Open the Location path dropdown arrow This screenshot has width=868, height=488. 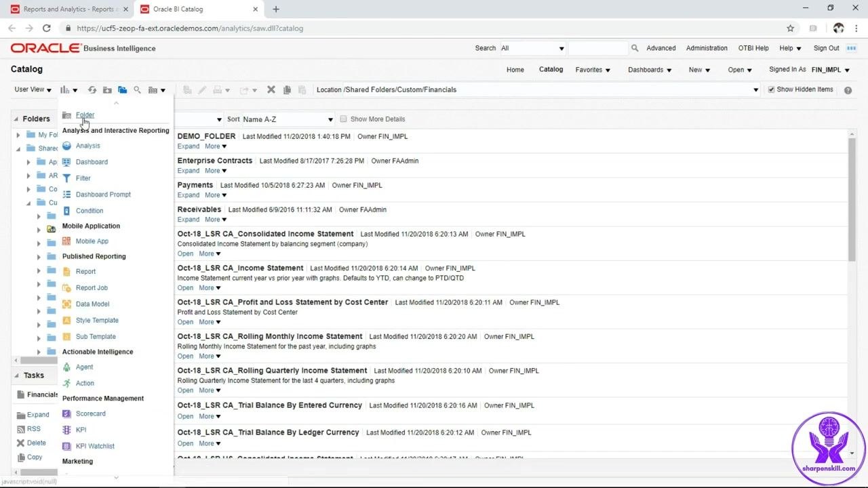point(756,89)
